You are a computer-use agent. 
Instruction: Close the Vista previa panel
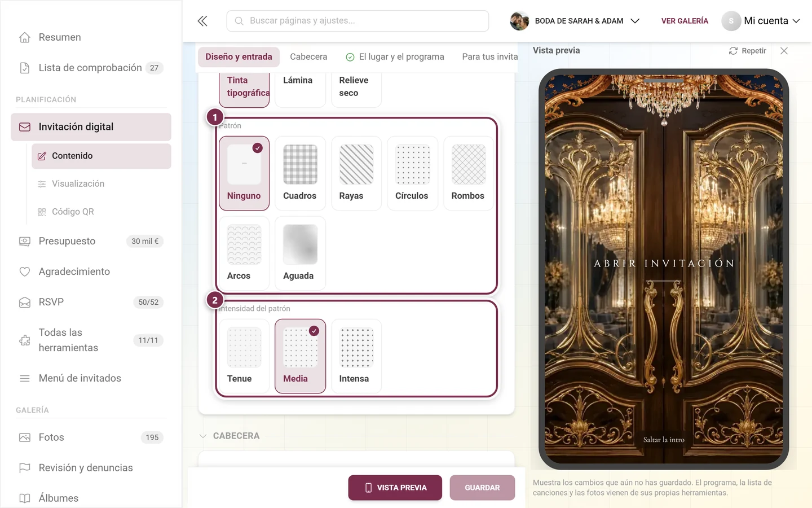point(784,51)
